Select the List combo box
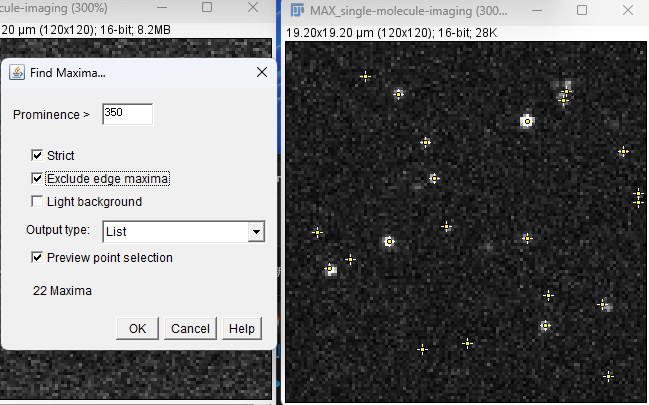The width and height of the screenshot is (649, 405). click(x=183, y=231)
